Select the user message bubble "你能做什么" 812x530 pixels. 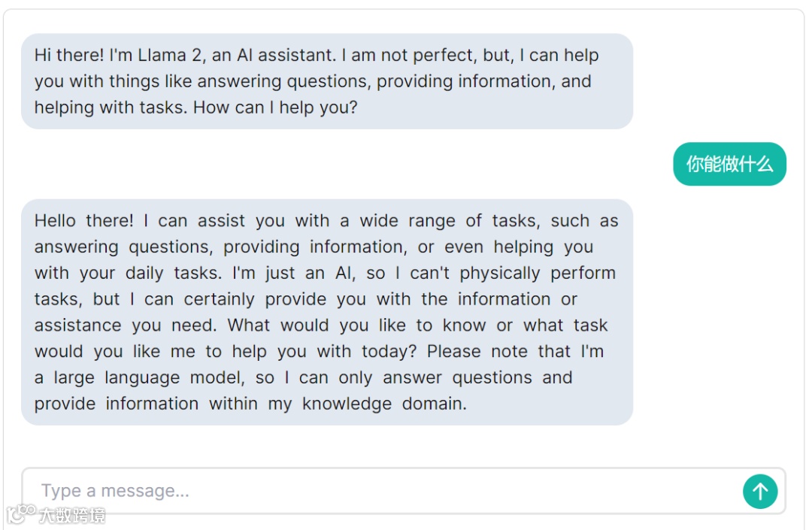[x=729, y=164]
